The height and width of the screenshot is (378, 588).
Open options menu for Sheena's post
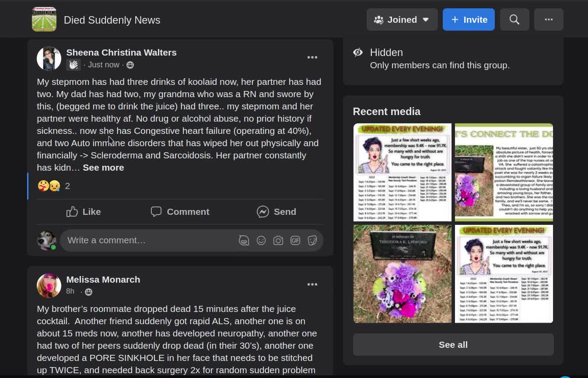(312, 57)
